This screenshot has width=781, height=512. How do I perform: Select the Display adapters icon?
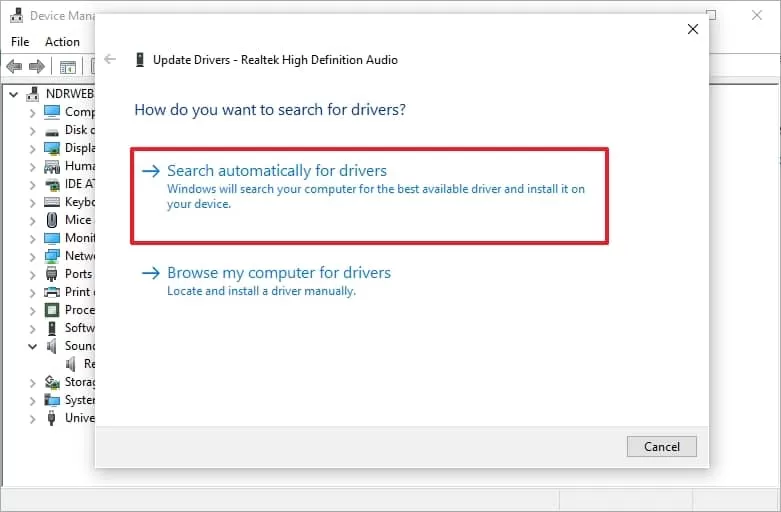coord(52,148)
